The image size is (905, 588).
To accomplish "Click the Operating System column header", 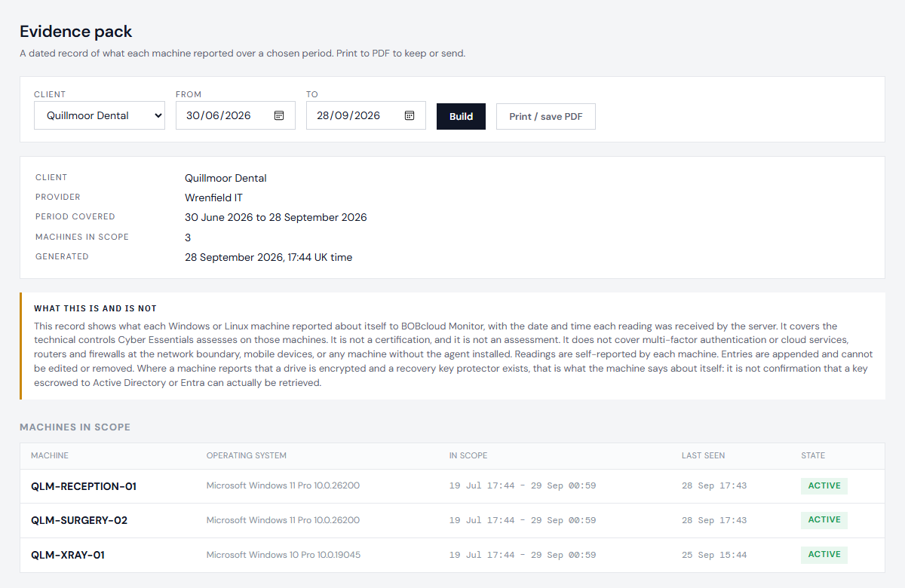I will coord(247,455).
